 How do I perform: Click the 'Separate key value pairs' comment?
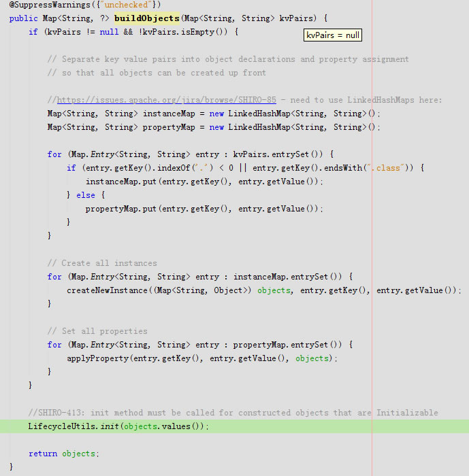(228, 59)
